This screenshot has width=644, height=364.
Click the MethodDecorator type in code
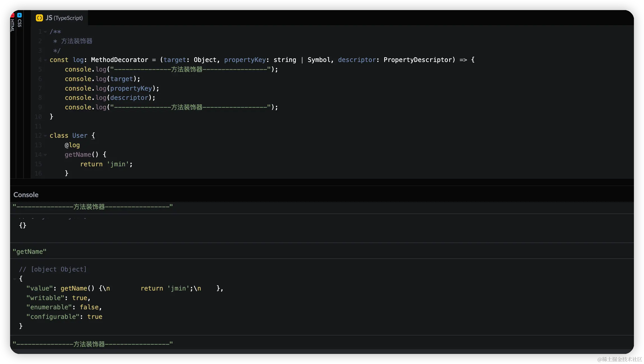[119, 60]
